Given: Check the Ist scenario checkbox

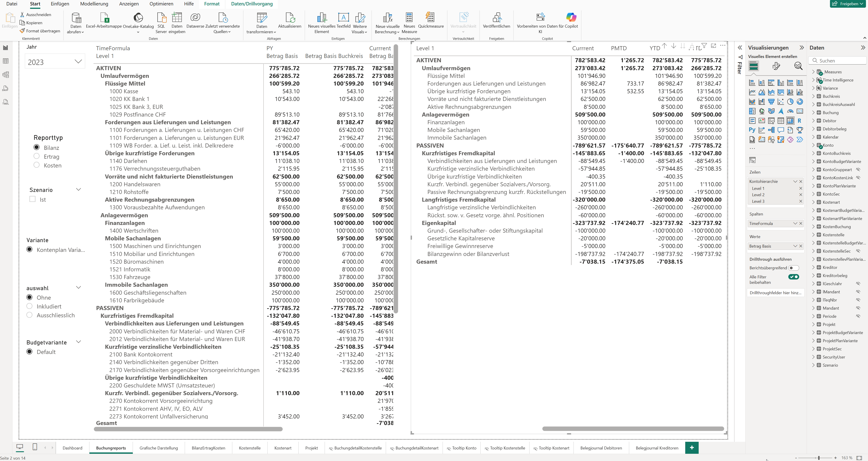Looking at the screenshot, I should click(33, 199).
